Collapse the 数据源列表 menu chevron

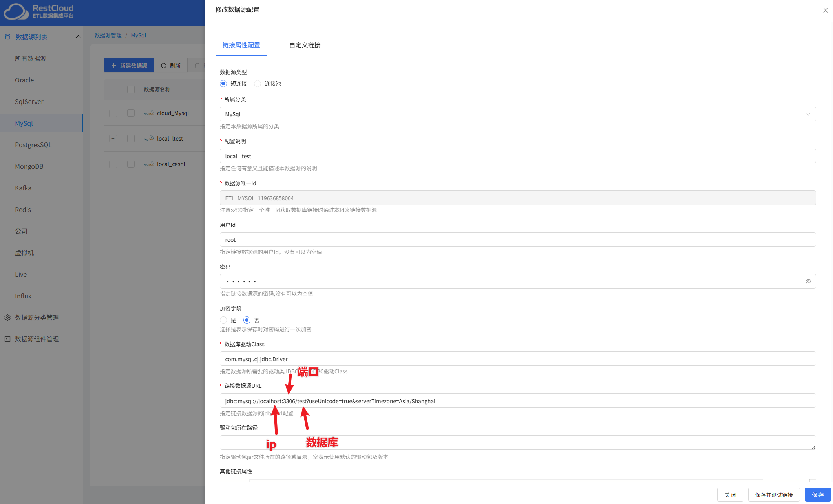pos(78,37)
